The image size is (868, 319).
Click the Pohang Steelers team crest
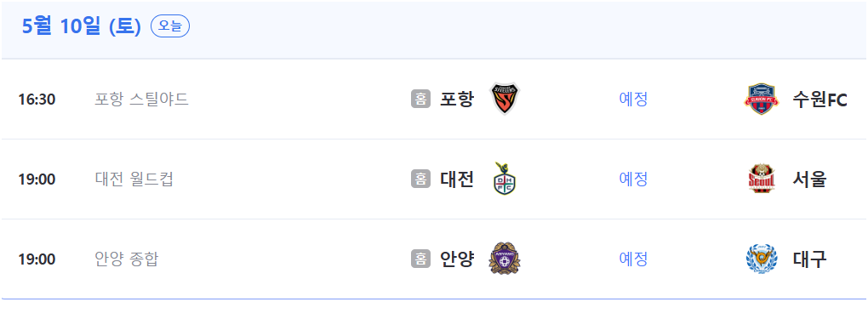(505, 100)
